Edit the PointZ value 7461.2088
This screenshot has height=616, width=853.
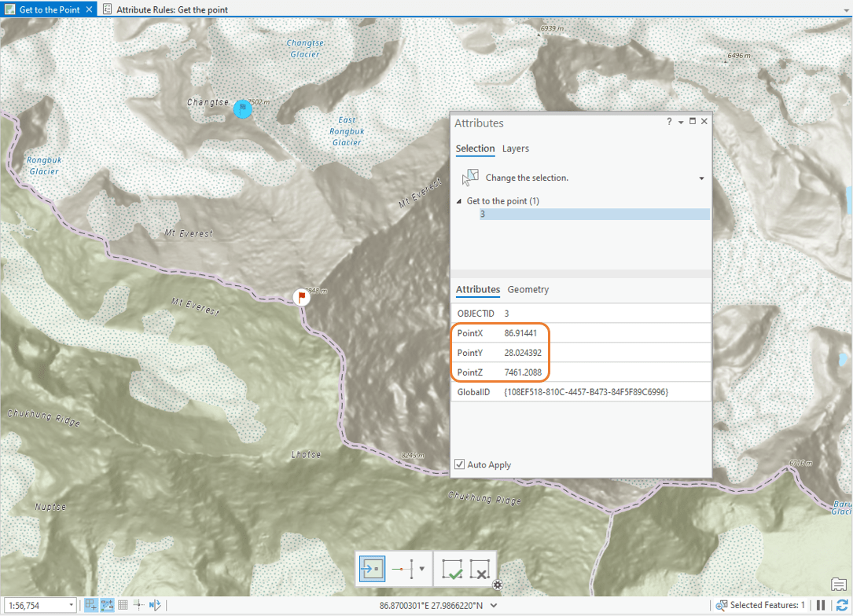523,372
